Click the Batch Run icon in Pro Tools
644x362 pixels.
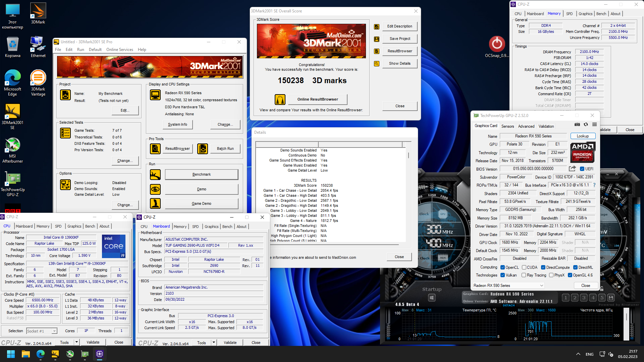203,148
